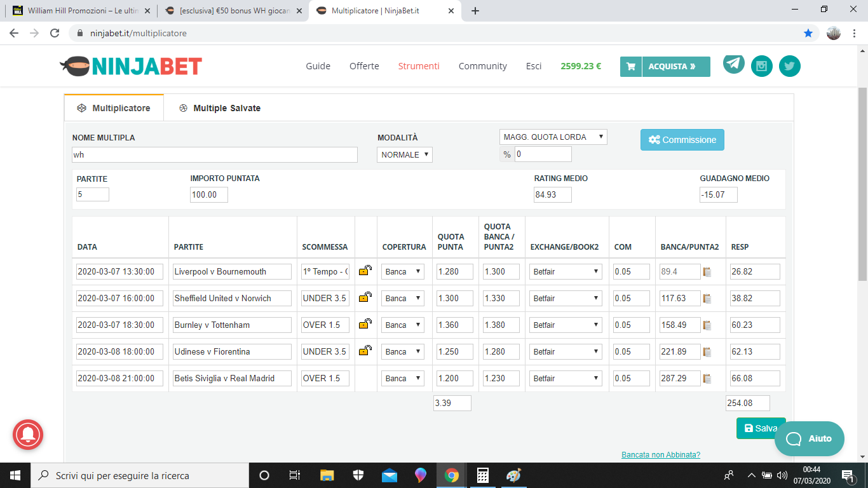Image resolution: width=868 pixels, height=488 pixels.
Task: Focus Quota Punta 1.280 field
Action: (455, 271)
